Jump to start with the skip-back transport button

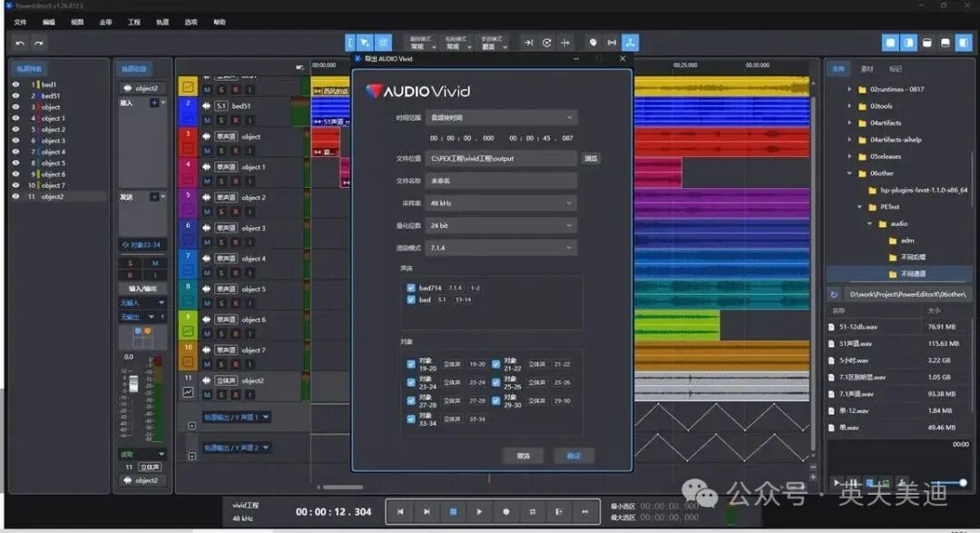coord(400,512)
